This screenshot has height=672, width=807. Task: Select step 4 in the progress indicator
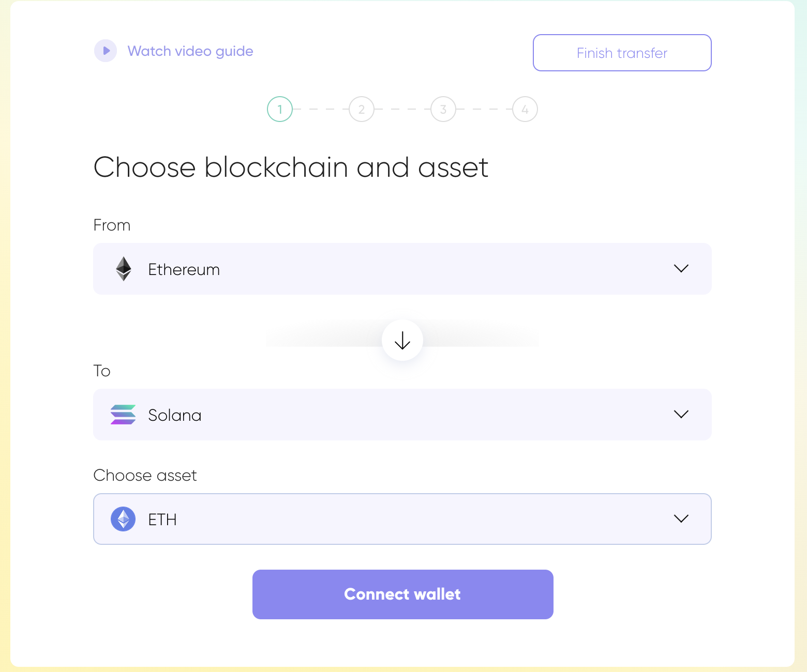tap(525, 109)
